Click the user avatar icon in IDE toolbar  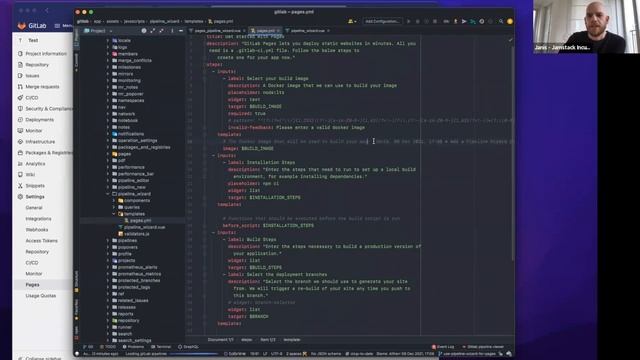click(510, 21)
